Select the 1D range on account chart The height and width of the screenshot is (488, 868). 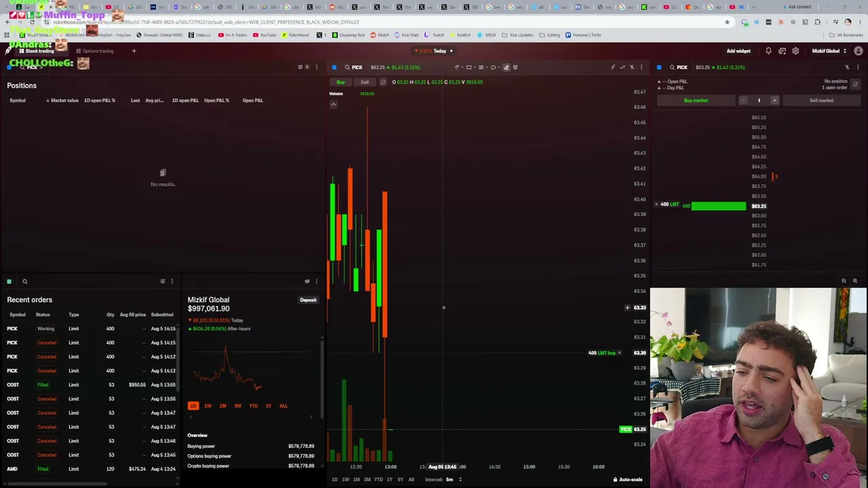tap(193, 406)
